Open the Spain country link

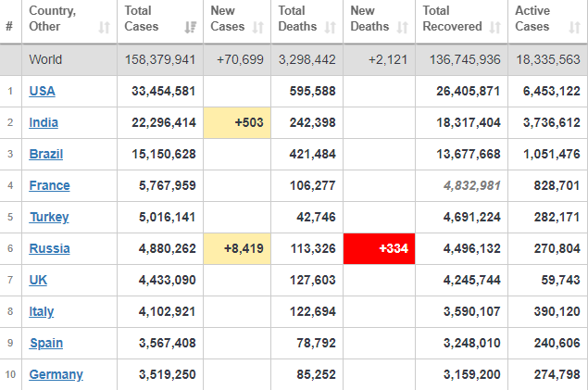(46, 343)
